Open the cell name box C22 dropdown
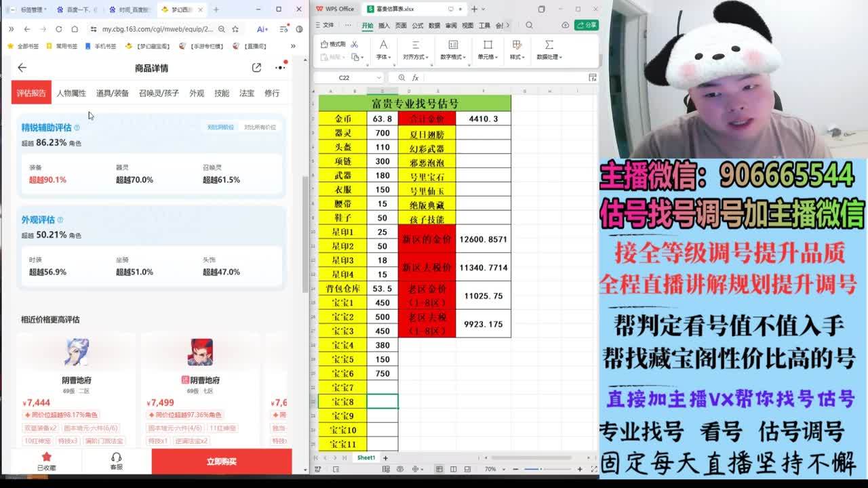868x488 pixels. (378, 78)
